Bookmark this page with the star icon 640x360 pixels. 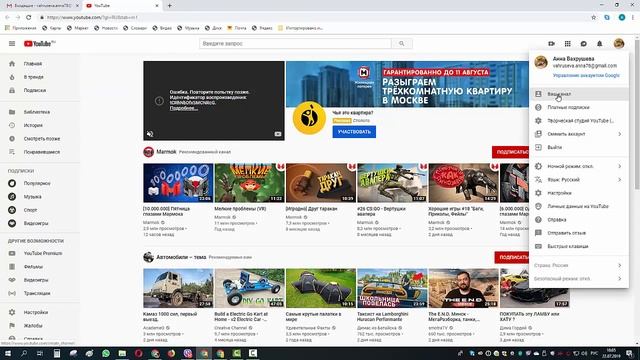593,17
